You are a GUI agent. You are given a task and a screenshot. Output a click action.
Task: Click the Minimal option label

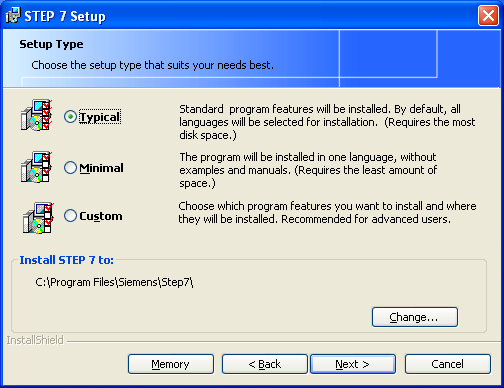click(x=101, y=168)
